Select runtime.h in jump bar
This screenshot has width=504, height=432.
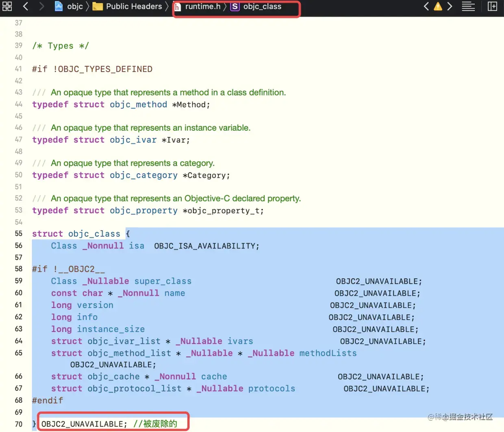point(197,6)
